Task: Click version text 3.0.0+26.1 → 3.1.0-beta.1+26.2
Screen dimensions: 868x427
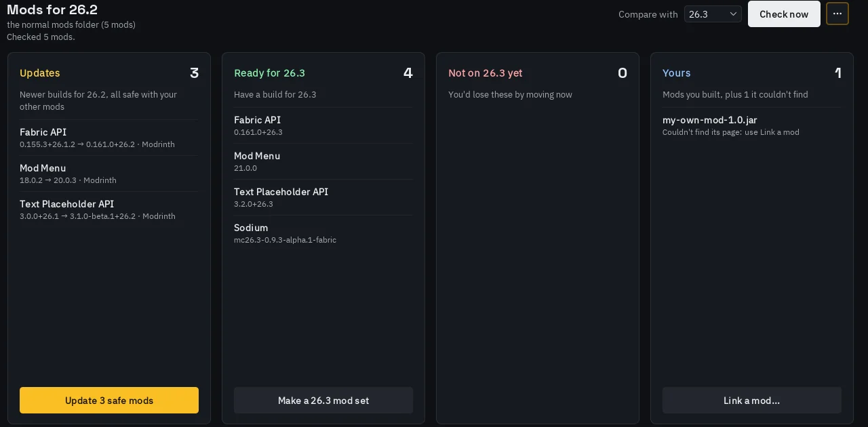Action: (77, 216)
